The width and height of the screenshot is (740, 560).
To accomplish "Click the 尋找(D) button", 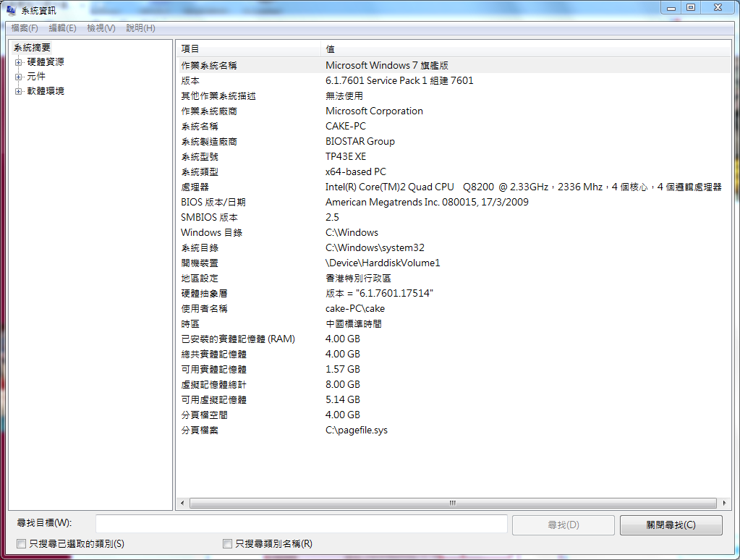I will 563,525.
